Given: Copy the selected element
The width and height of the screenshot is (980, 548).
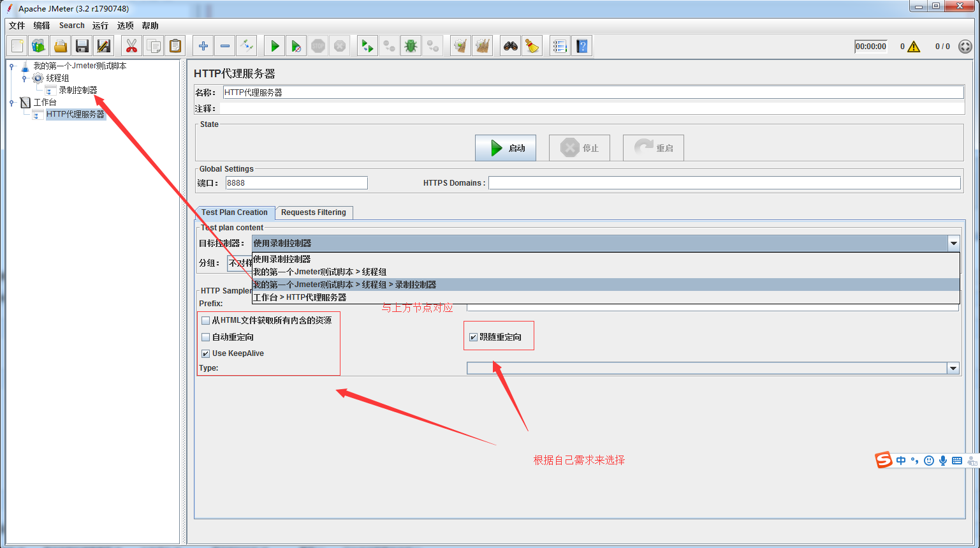Looking at the screenshot, I should click(x=153, y=46).
